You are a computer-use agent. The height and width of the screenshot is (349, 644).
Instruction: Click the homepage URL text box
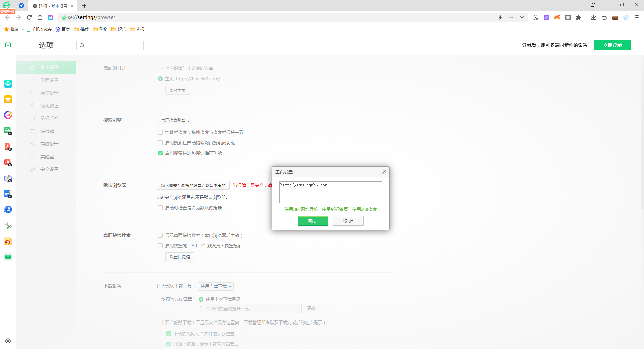click(x=331, y=192)
